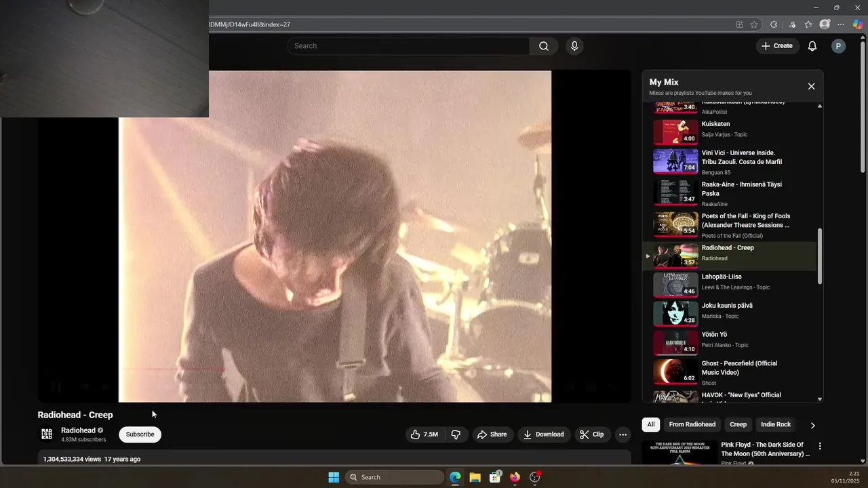The image size is (868, 488).
Task: Open browser favorites list icon
Action: click(x=808, y=24)
